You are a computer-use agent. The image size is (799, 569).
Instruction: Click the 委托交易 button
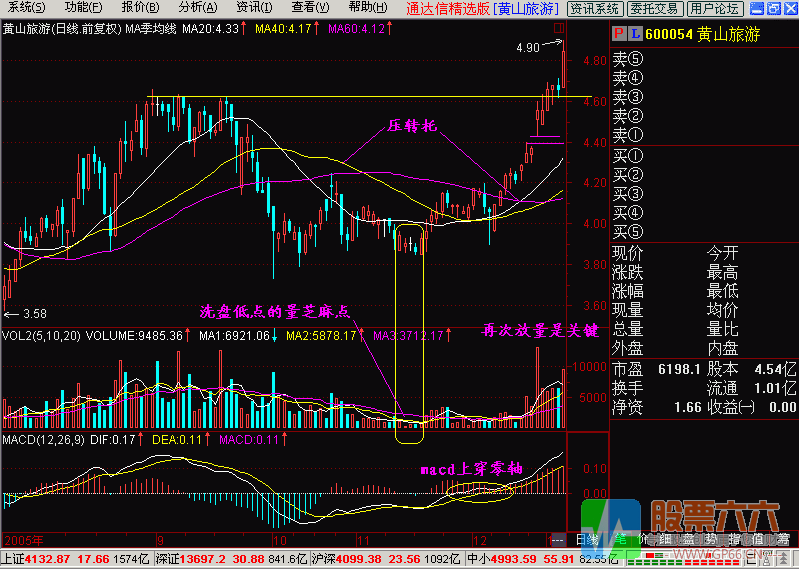(653, 8)
